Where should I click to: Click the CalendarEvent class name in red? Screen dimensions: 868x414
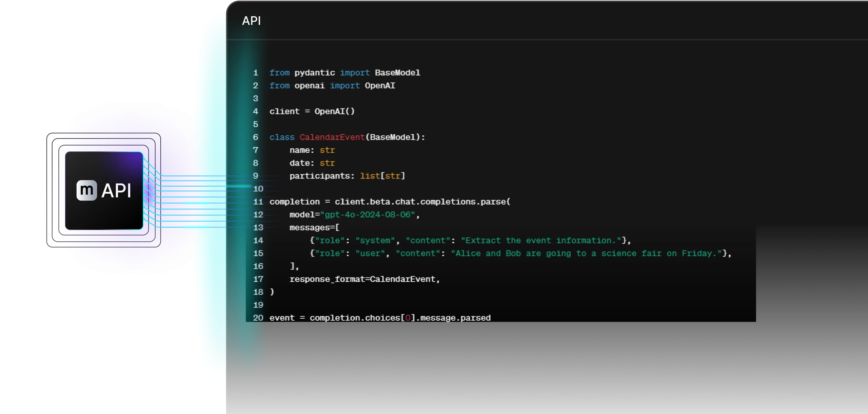pos(332,137)
